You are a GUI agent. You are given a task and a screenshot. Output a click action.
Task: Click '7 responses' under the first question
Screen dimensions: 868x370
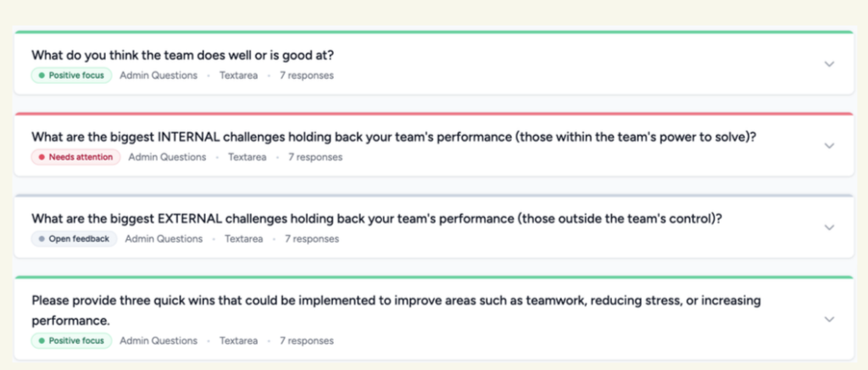306,76
